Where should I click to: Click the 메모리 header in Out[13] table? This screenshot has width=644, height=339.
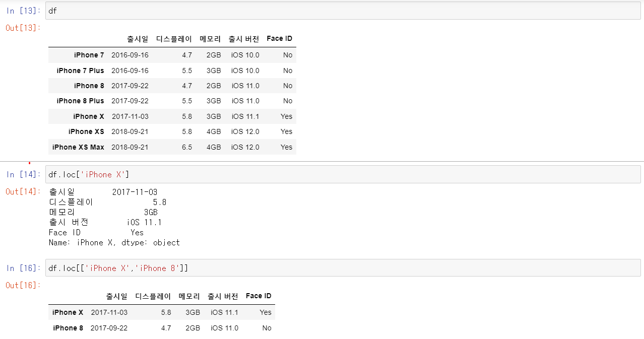(210, 39)
